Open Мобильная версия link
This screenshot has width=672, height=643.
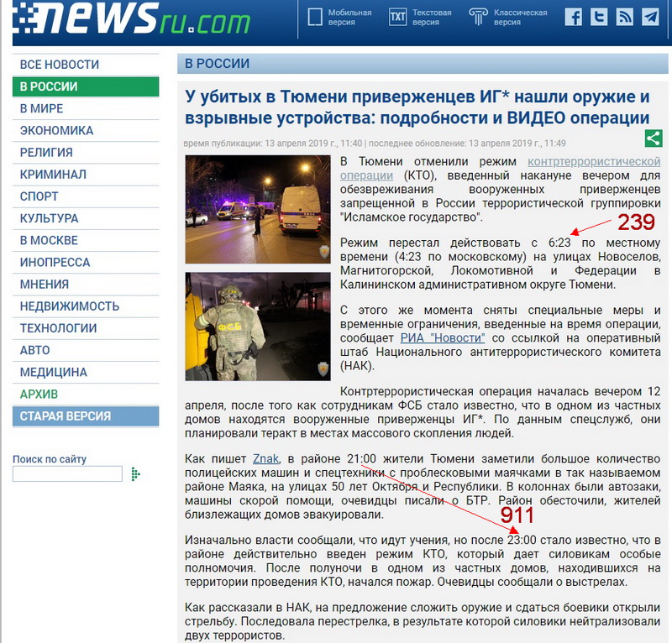349,17
